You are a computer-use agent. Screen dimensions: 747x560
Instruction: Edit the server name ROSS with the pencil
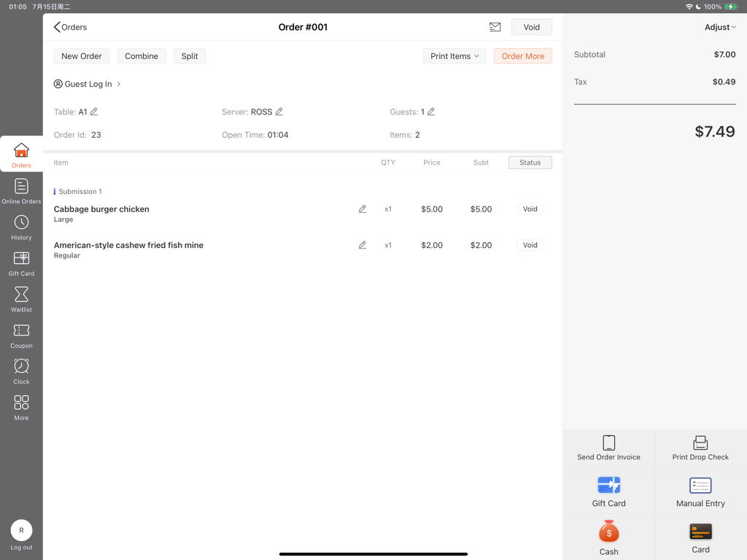(x=278, y=112)
